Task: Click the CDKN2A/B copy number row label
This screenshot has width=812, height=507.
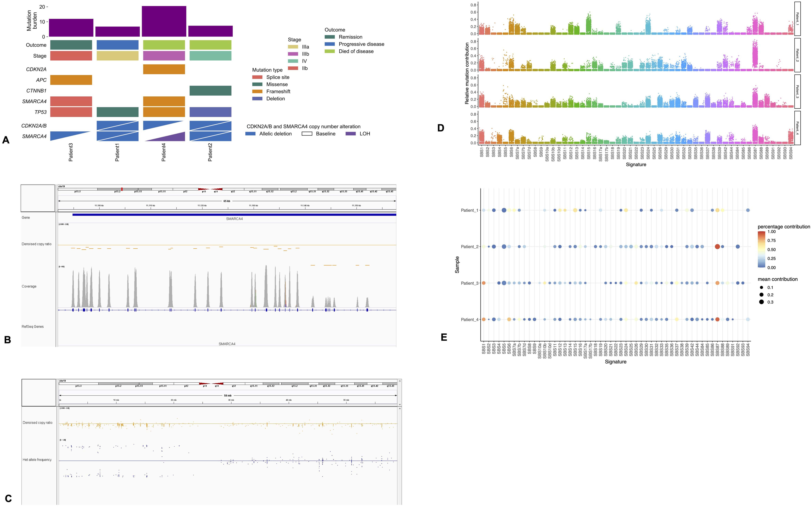Action: click(34, 126)
